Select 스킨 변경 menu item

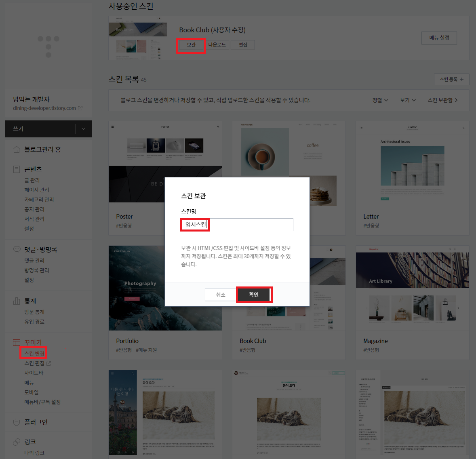(34, 354)
